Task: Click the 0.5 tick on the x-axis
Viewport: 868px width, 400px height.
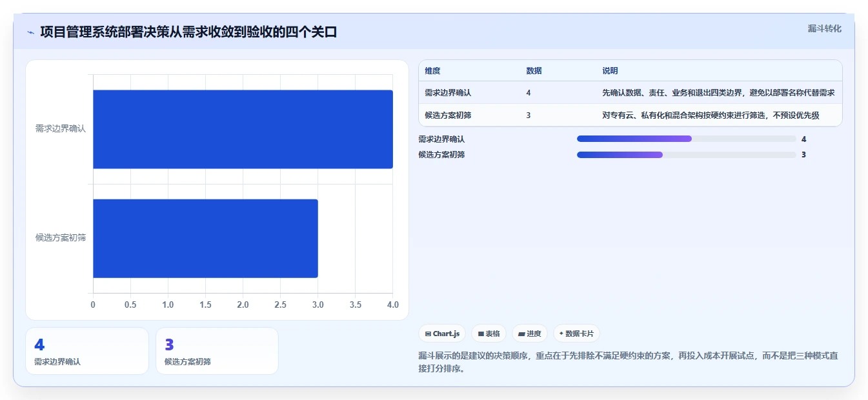Action: tap(130, 305)
